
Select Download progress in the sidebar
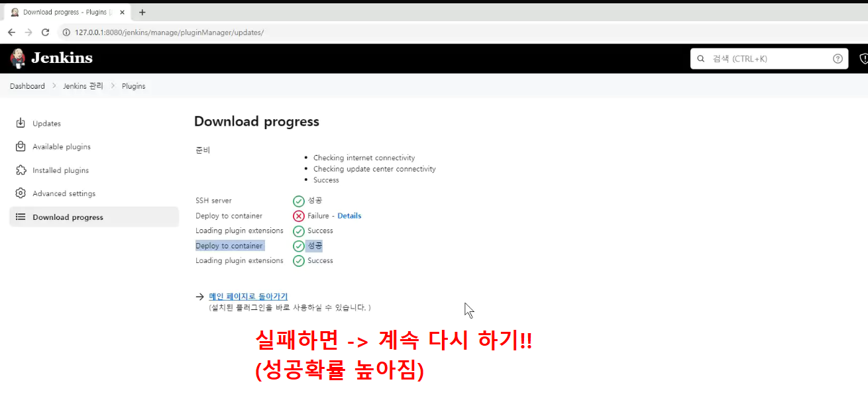[x=94, y=217]
